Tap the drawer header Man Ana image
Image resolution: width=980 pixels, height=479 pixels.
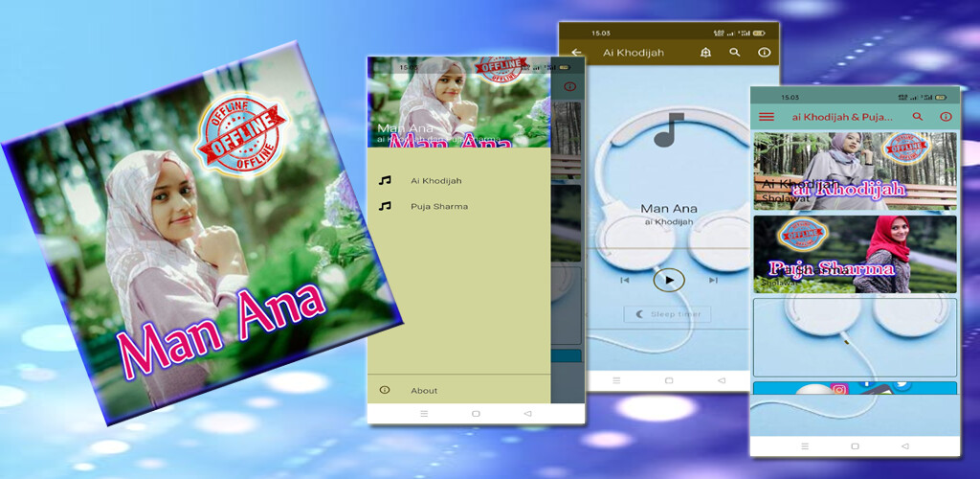pyautogui.click(x=459, y=103)
